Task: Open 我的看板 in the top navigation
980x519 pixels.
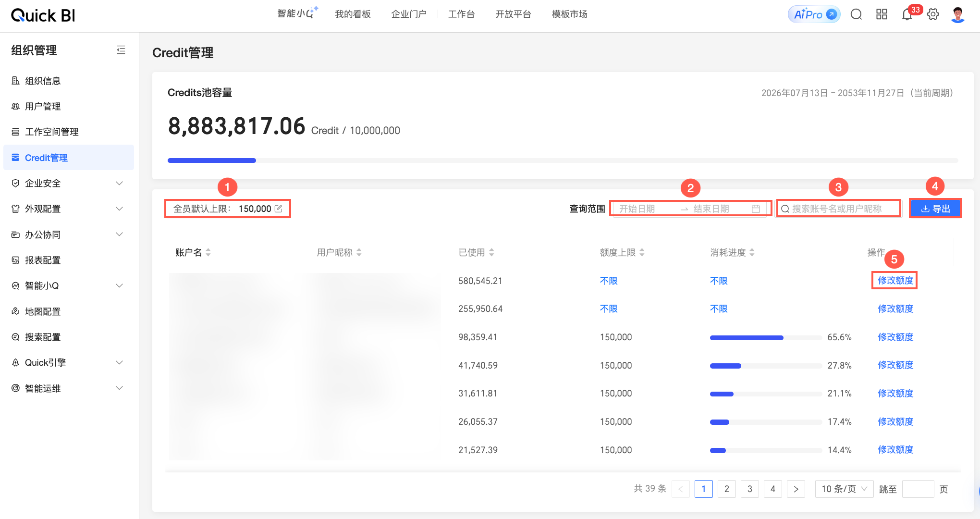Action: 353,14
